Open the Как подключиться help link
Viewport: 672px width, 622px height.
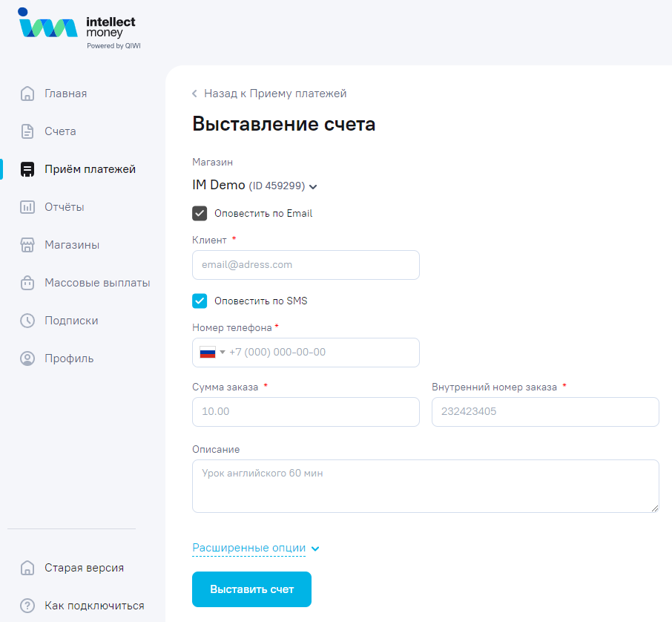(94, 605)
